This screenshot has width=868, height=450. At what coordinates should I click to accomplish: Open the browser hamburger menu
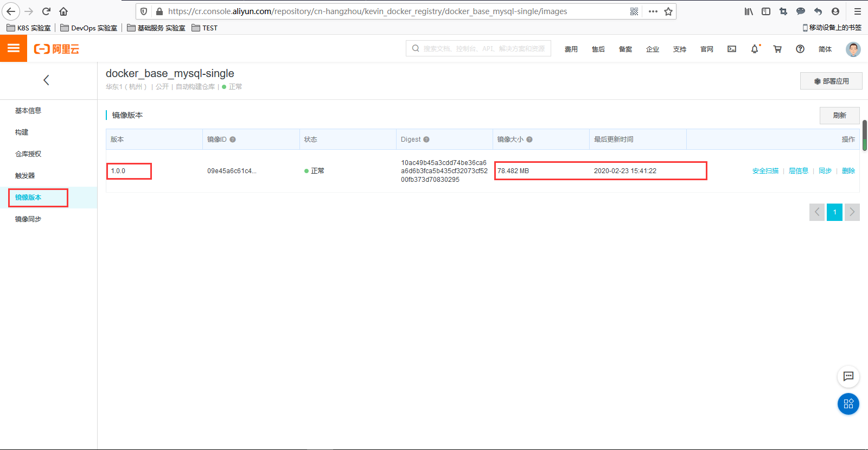(858, 11)
